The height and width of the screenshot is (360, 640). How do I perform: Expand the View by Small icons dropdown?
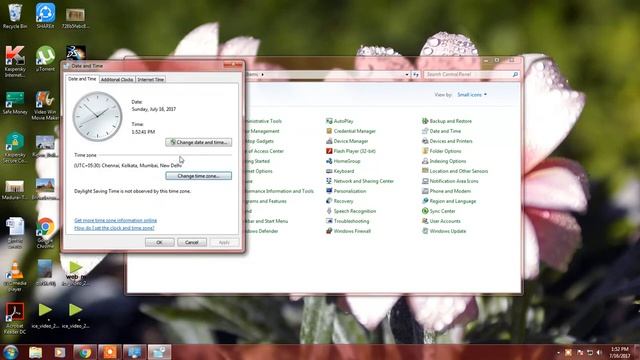(x=472, y=95)
